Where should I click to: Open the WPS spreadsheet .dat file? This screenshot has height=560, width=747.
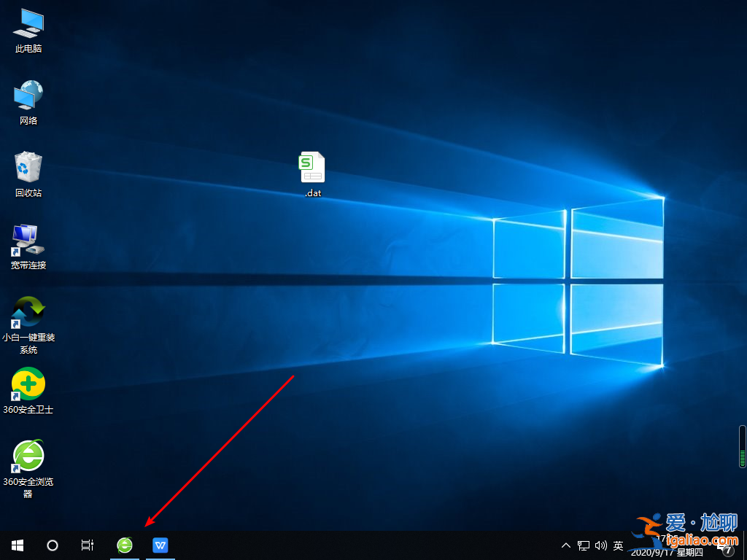312,168
